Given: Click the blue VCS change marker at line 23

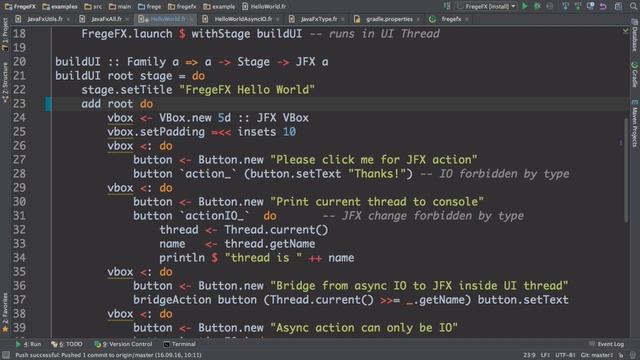Looking at the screenshot, I should click(x=48, y=104).
